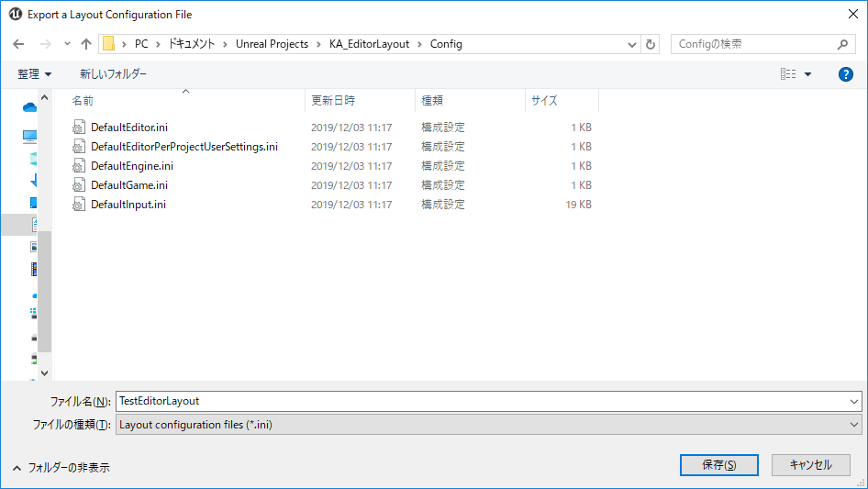Select the DefaultGame.ini file name
Screen dimensions: 868x489
[129, 185]
